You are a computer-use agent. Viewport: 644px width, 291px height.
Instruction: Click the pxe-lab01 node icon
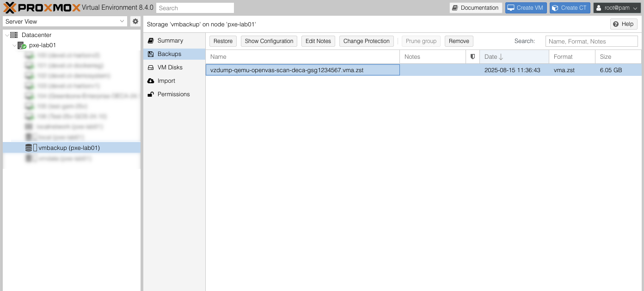pyautogui.click(x=22, y=45)
